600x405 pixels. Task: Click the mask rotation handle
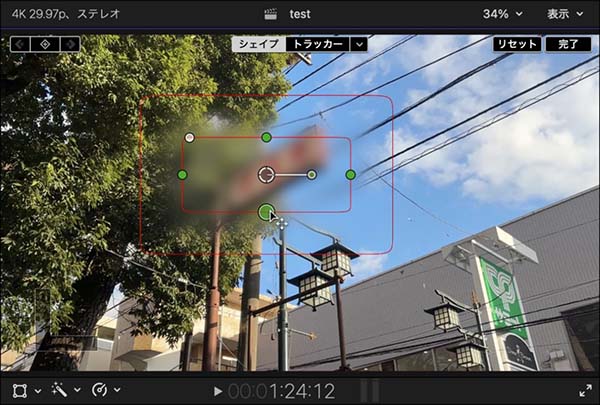tap(312, 175)
